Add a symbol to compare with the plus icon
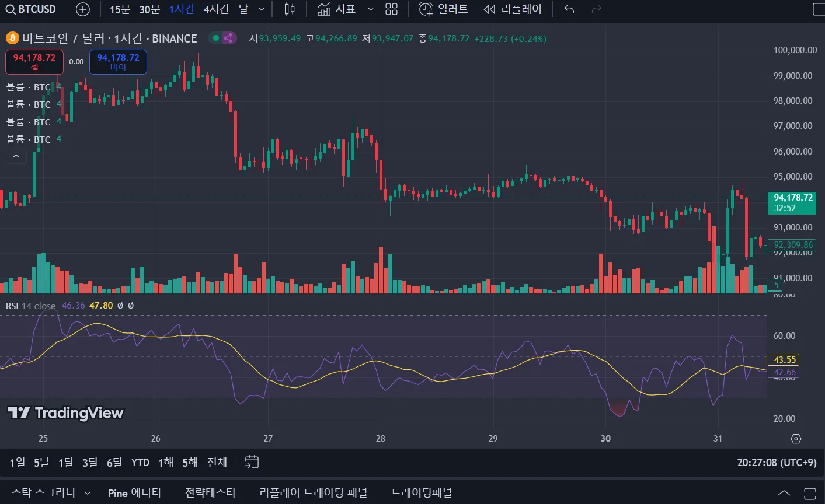Image resolution: width=825 pixels, height=504 pixels. pos(83,9)
